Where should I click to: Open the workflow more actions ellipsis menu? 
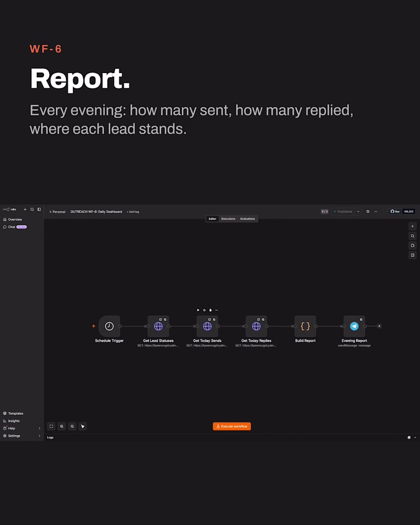click(x=376, y=211)
